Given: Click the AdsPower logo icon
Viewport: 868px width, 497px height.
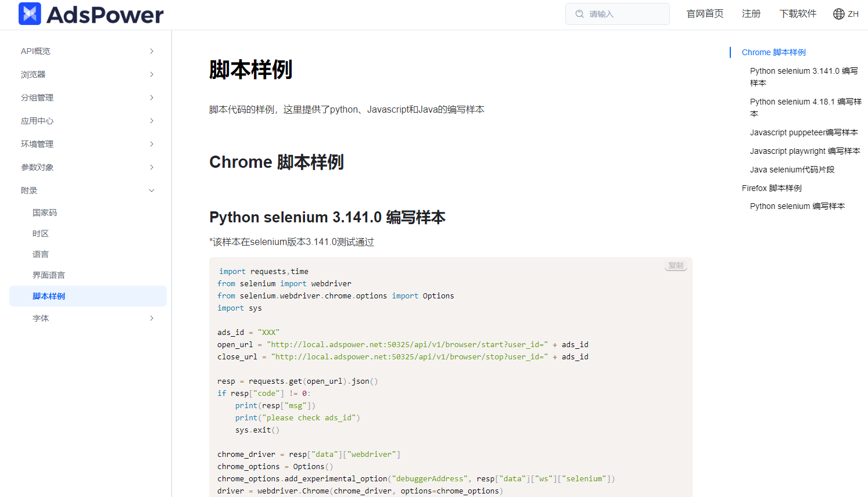Looking at the screenshot, I should [30, 13].
